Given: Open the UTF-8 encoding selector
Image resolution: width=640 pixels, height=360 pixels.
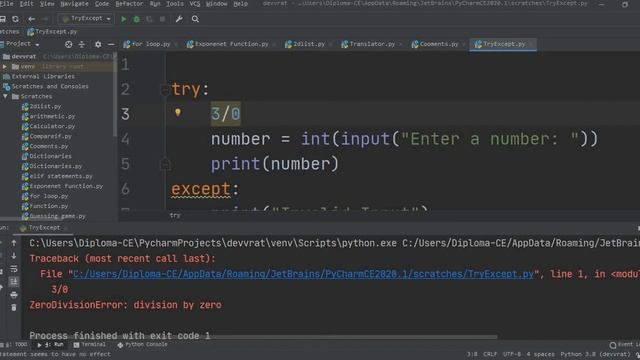Looking at the screenshot, I should click(512, 354).
